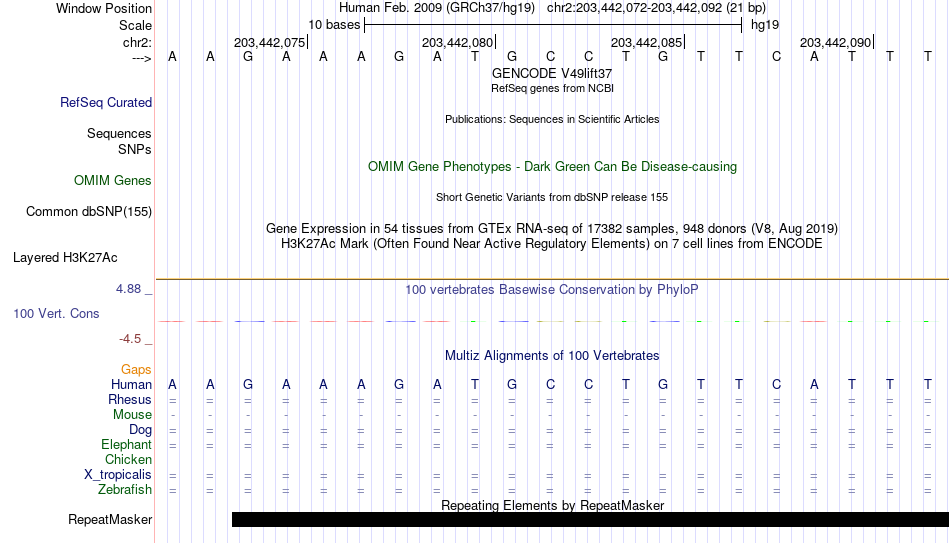Click the Dog species label
The image size is (950, 543).
140,430
